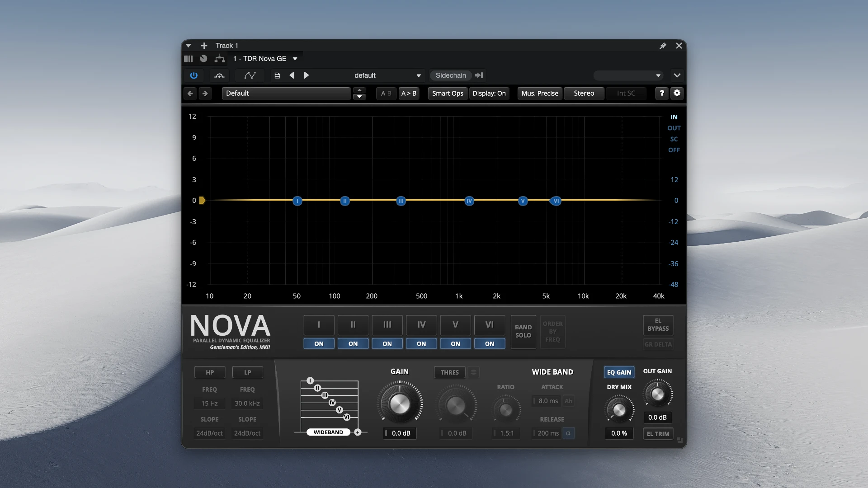Turn off band IV ON toggle
The image size is (868, 488).
pyautogui.click(x=421, y=344)
